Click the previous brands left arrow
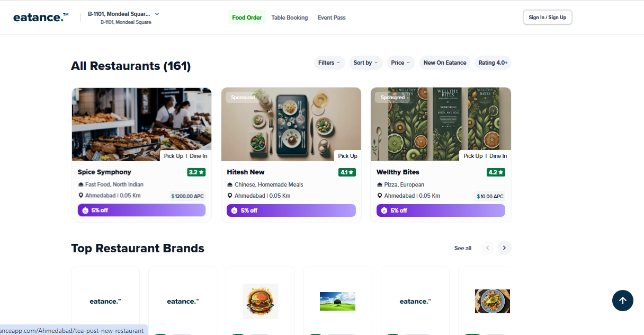Image resolution: width=644 pixels, height=335 pixels. coord(487,248)
